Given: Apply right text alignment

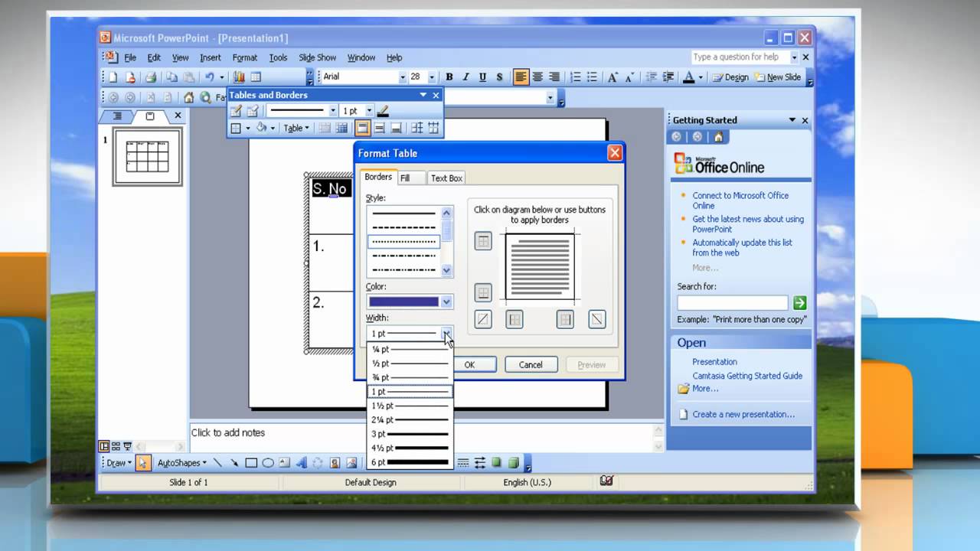Looking at the screenshot, I should [x=554, y=77].
